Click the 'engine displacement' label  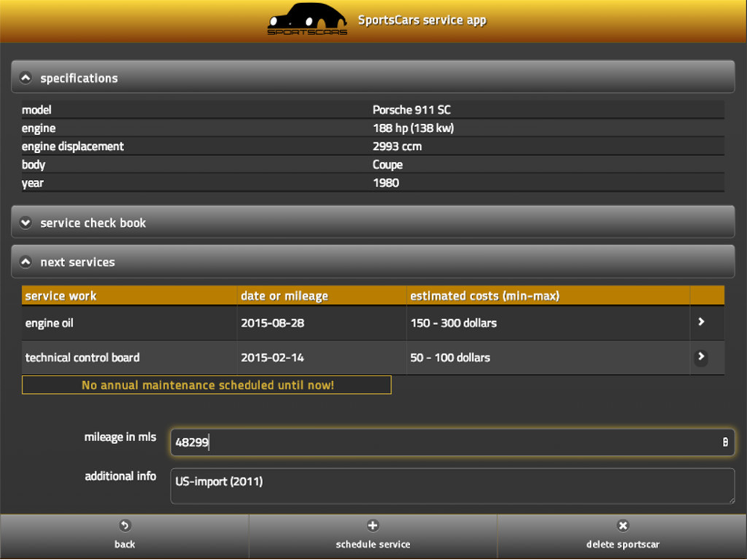click(x=72, y=146)
